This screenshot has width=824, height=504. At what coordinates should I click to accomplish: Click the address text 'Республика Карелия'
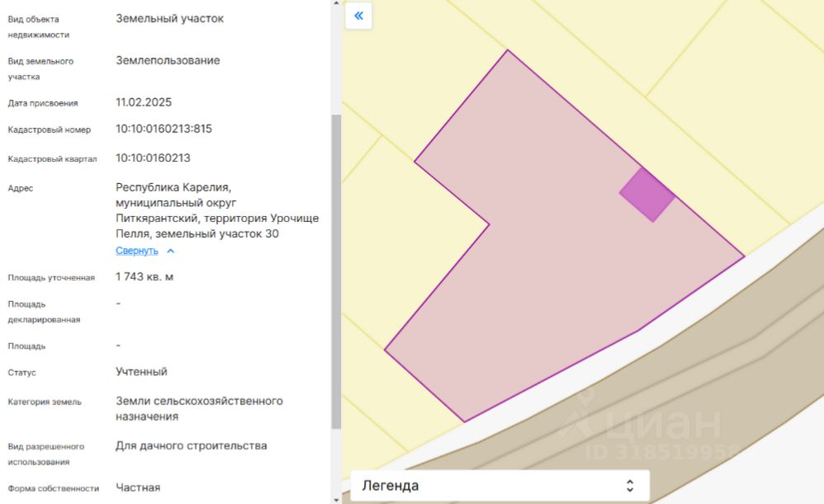point(172,187)
